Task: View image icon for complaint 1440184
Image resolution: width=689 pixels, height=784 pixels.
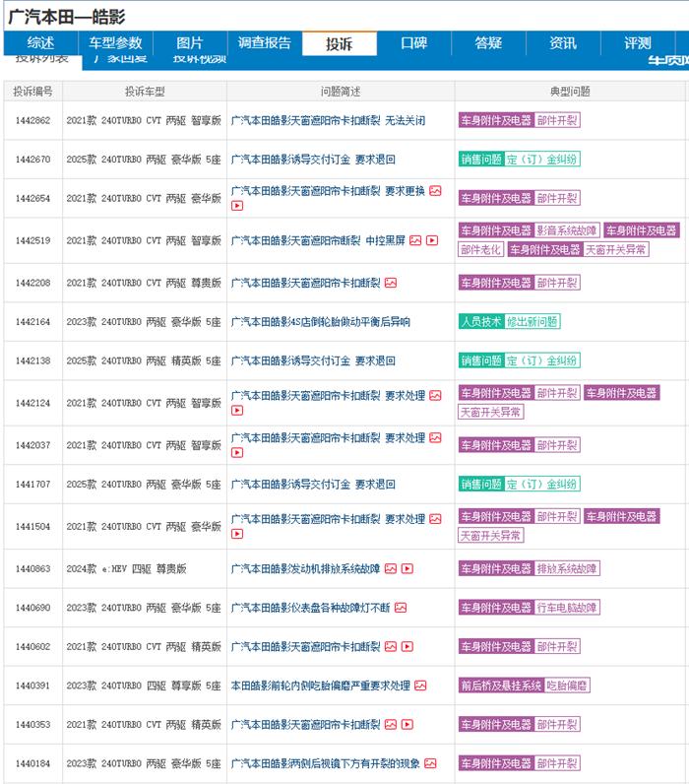Action: (430, 763)
